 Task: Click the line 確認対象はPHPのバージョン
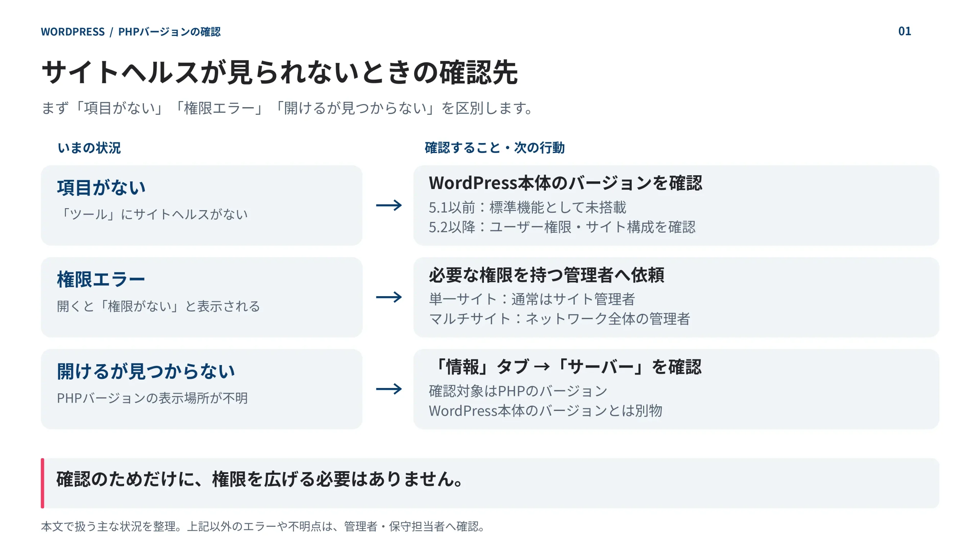click(x=518, y=391)
